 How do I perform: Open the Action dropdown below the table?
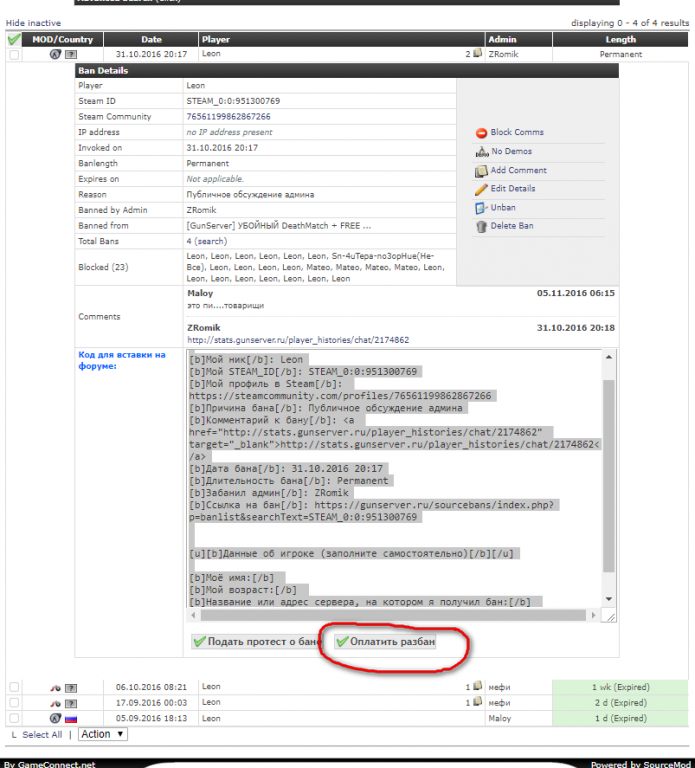[x=103, y=734]
